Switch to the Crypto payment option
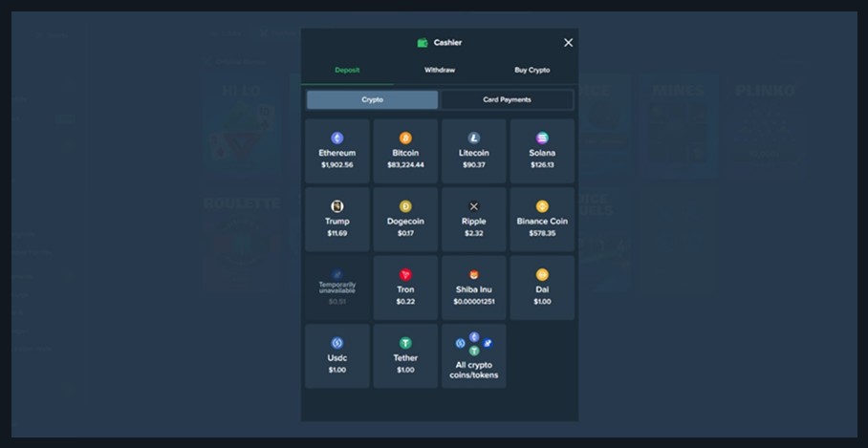 [x=372, y=99]
